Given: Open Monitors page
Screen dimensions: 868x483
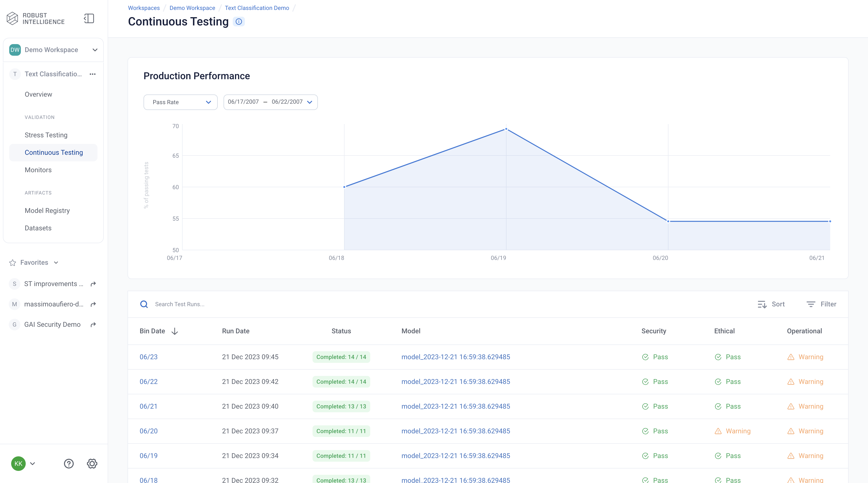Looking at the screenshot, I should 38,170.
